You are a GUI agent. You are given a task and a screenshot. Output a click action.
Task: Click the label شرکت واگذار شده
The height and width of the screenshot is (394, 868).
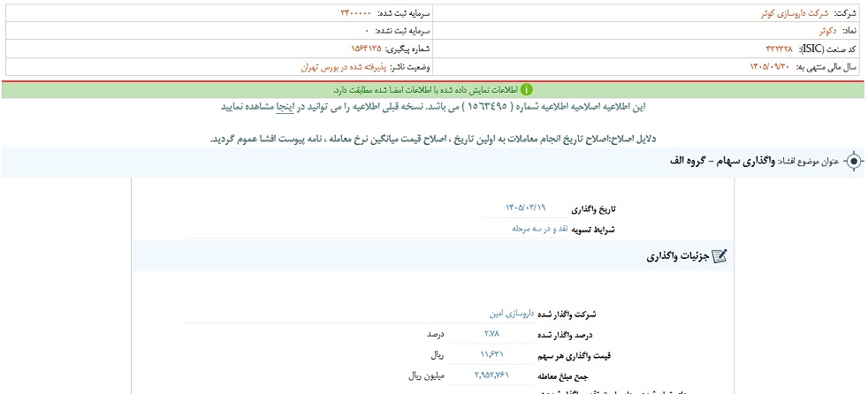pyautogui.click(x=567, y=314)
